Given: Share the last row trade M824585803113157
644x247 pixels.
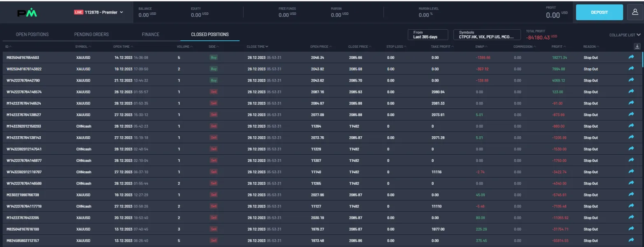Looking at the screenshot, I should pyautogui.click(x=631, y=240).
